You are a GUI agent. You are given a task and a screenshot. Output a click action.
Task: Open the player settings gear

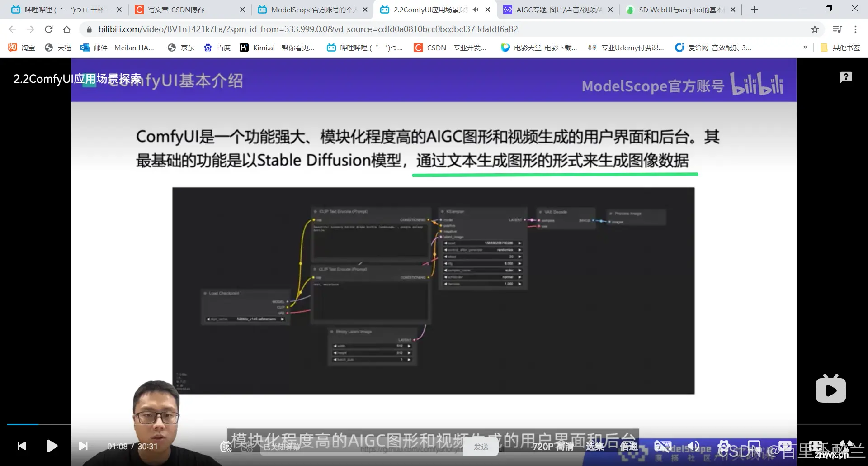[x=724, y=447]
